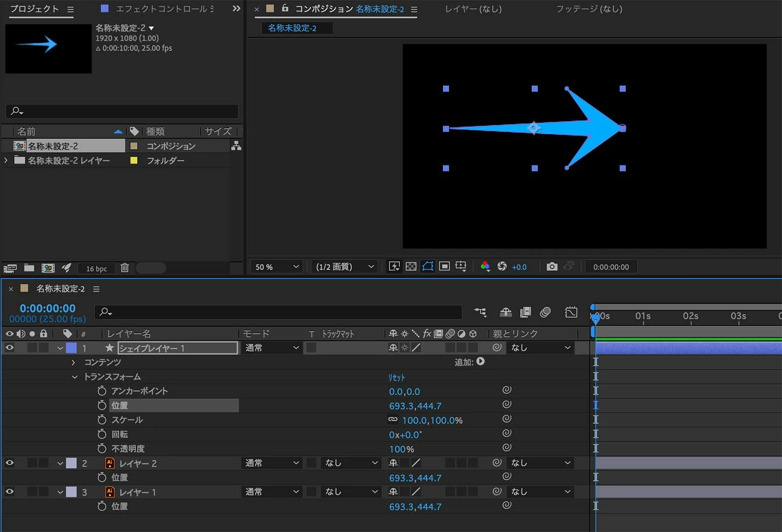Open the timeline panel menu

coord(96,289)
